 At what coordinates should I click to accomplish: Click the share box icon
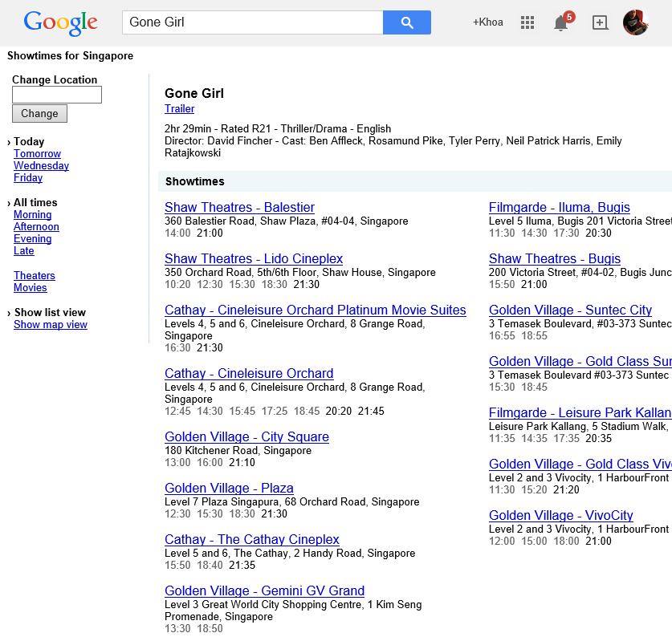tap(600, 22)
